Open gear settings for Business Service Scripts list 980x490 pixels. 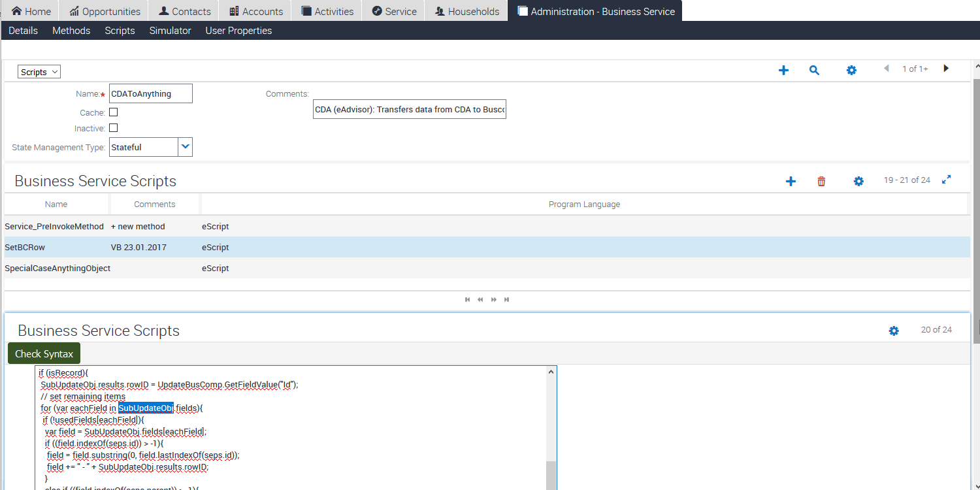click(x=858, y=181)
